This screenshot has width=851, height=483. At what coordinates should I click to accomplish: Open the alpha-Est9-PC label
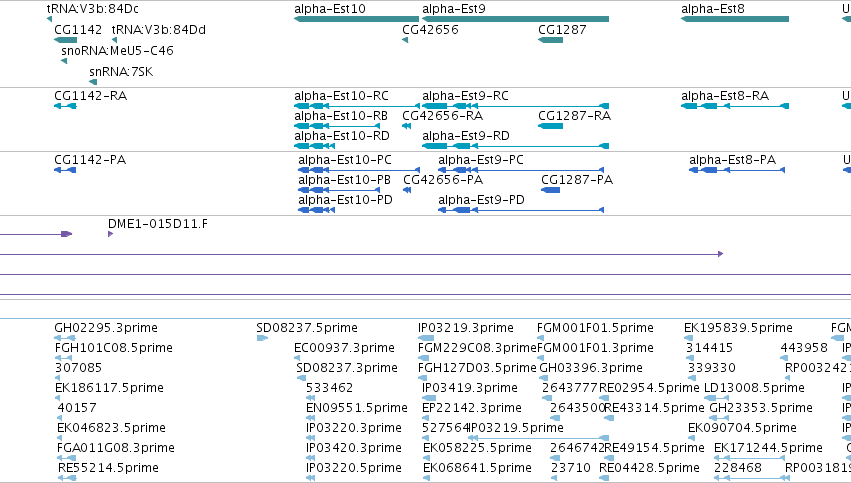coord(481,160)
